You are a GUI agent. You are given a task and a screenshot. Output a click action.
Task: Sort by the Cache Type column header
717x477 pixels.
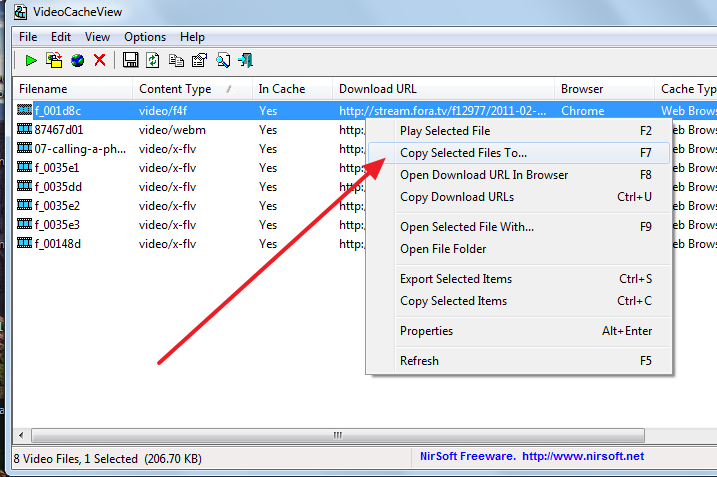686,89
